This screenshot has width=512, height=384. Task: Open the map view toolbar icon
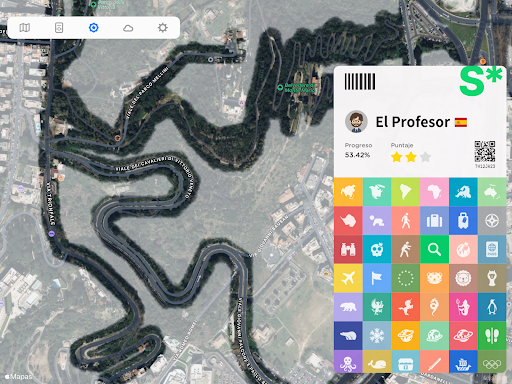tap(25, 28)
